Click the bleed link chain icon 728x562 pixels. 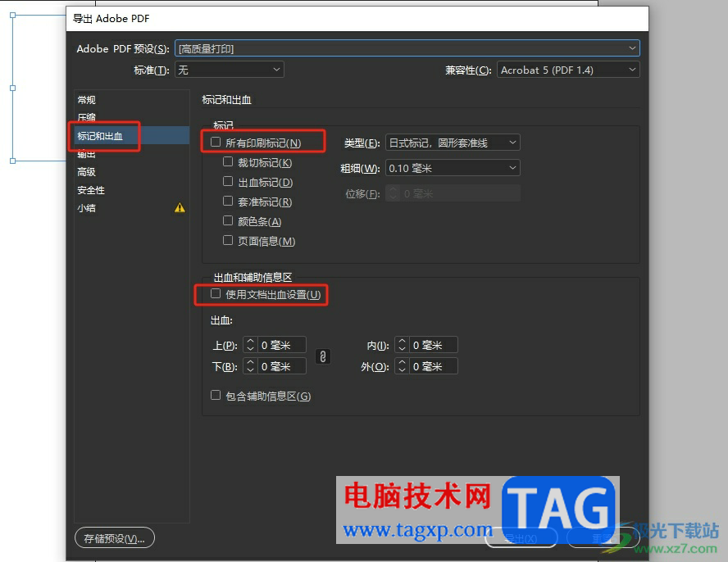[323, 356]
